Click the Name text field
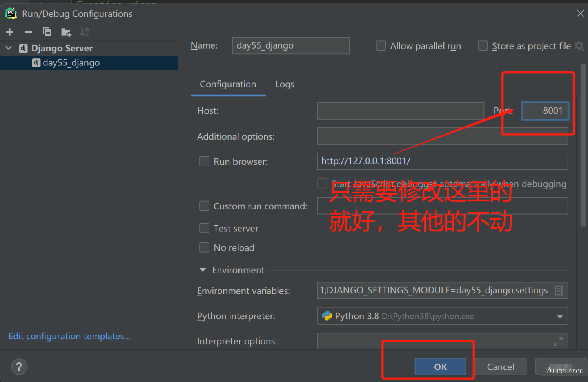This screenshot has width=588, height=382. (291, 45)
